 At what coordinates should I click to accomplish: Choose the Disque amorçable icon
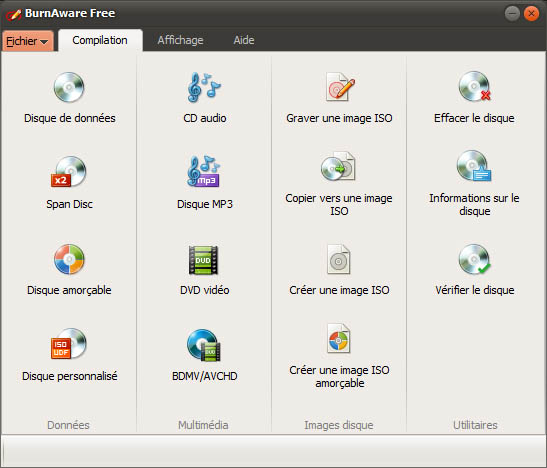[69, 259]
